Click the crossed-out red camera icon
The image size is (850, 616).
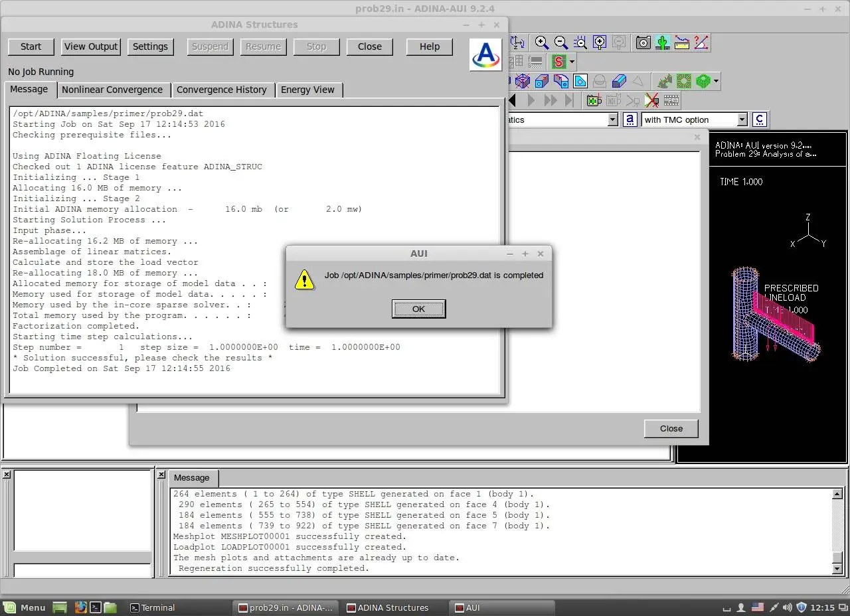(651, 100)
